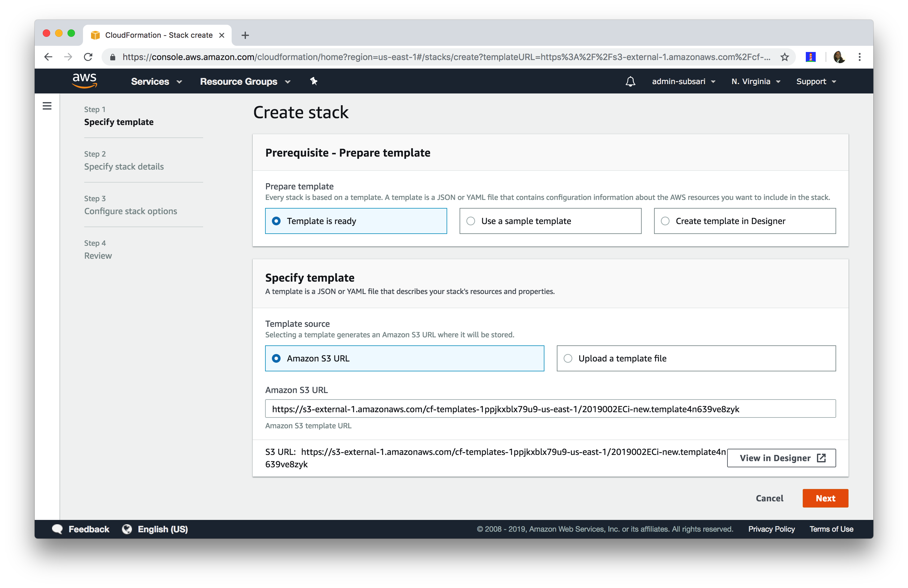This screenshot has height=588, width=908.
Task: Expand the Resource Groups dropdown
Action: pyautogui.click(x=245, y=82)
